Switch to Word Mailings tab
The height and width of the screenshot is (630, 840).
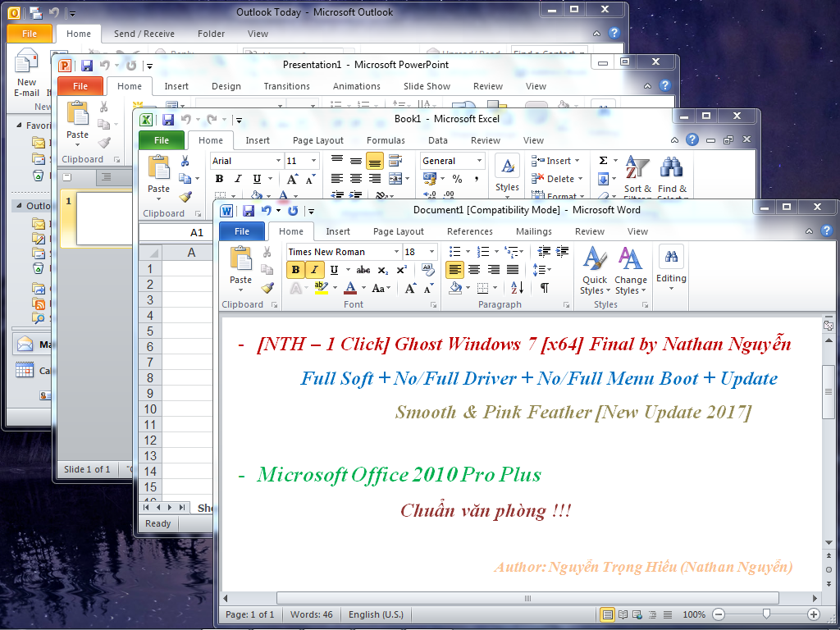[533, 231]
